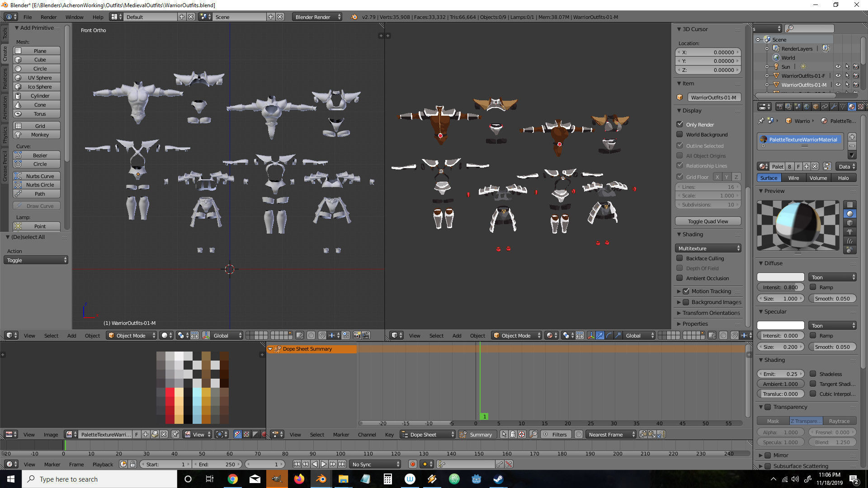Add new material slot with plus icon
Image resolution: width=868 pixels, height=488 pixels.
[852, 136]
